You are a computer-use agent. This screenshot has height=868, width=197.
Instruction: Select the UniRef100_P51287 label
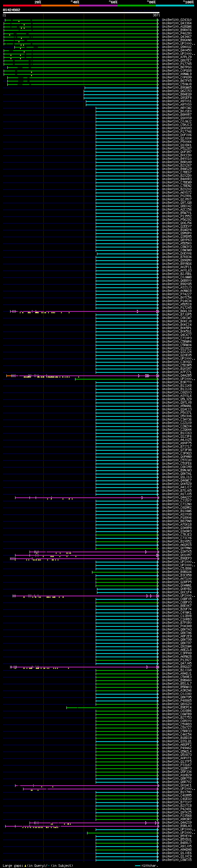coord(176,148)
